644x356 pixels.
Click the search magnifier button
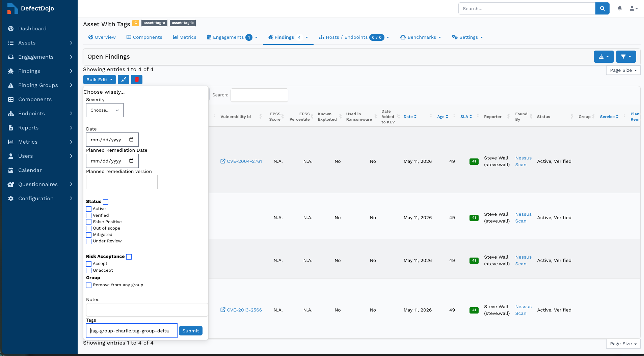[x=602, y=8]
